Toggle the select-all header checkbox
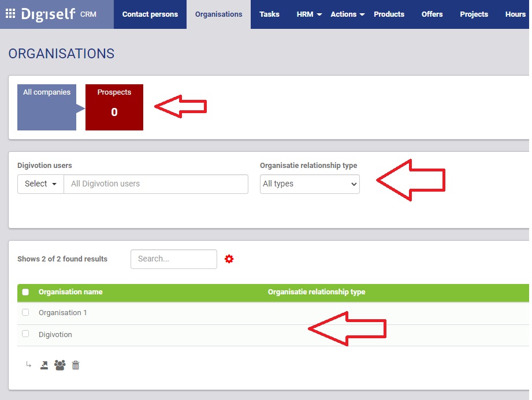532x400 pixels. [25, 292]
